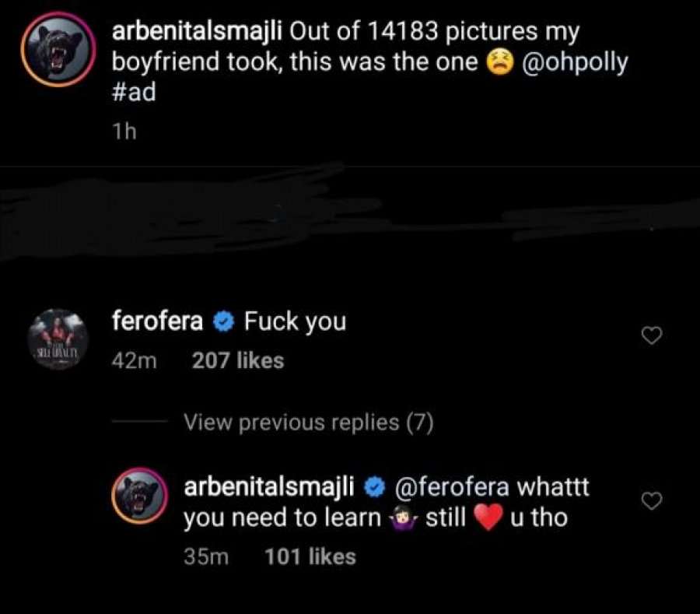The image size is (700, 614).
Task: Go to arbenitalsmajli's profile from caption username
Action: tap(198, 33)
